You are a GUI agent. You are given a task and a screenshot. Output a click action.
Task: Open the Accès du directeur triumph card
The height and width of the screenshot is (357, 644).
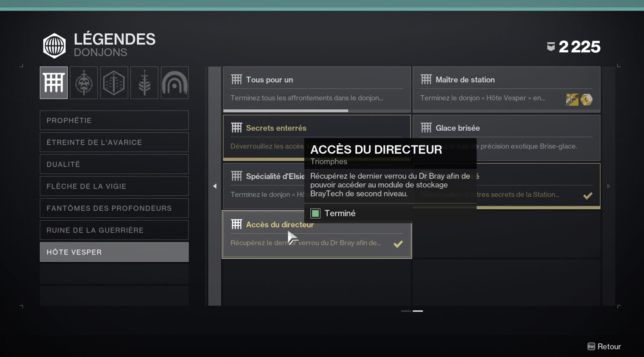[317, 234]
